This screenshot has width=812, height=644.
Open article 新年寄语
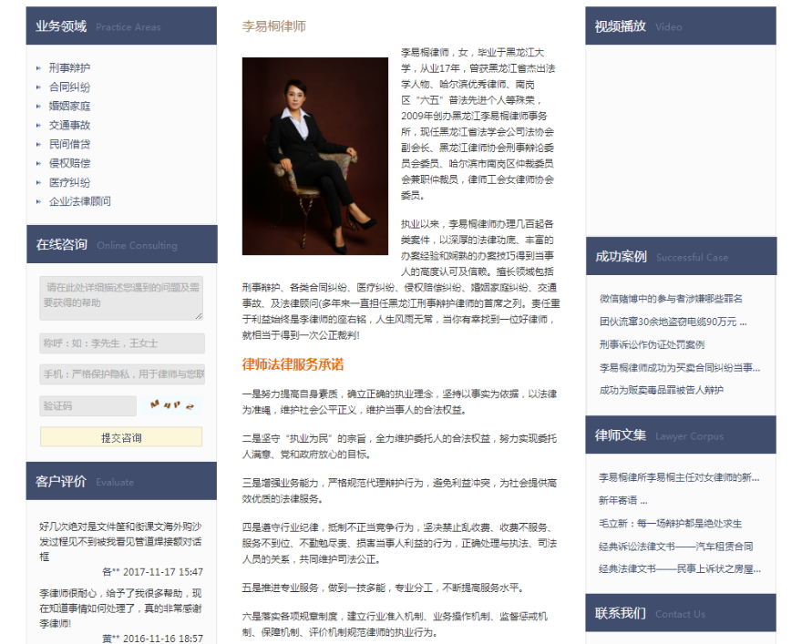coord(623,501)
